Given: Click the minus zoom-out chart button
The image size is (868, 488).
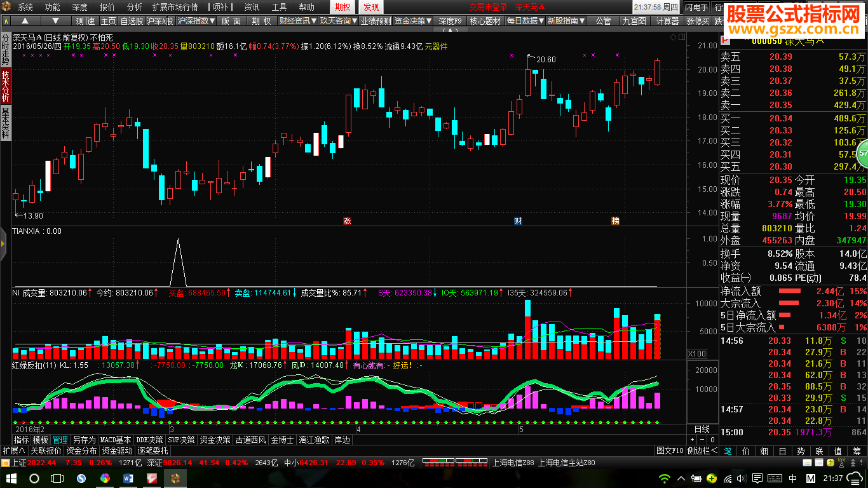Looking at the screenshot, I should tap(702, 440).
